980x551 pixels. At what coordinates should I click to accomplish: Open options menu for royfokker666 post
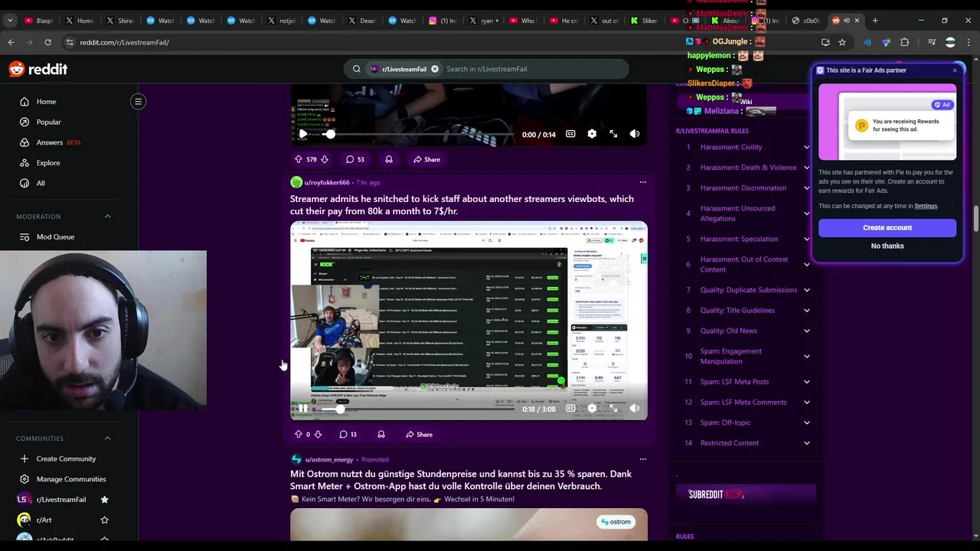coord(643,182)
